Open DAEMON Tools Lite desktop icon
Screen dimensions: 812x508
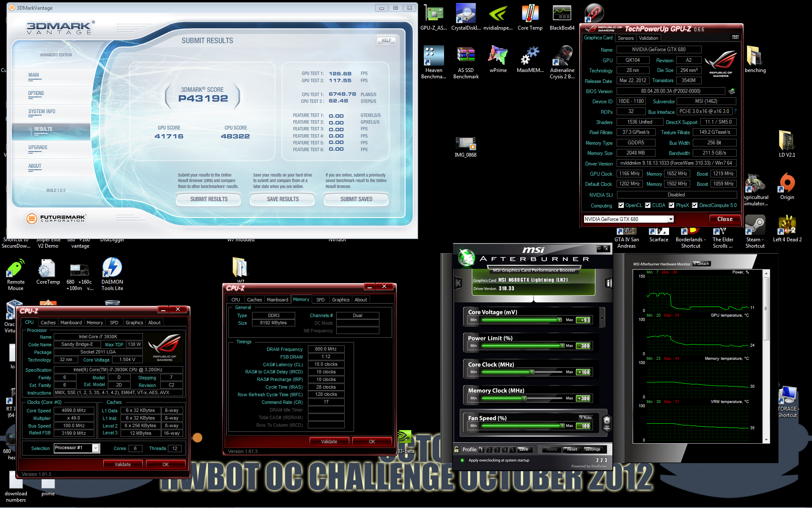(112, 274)
